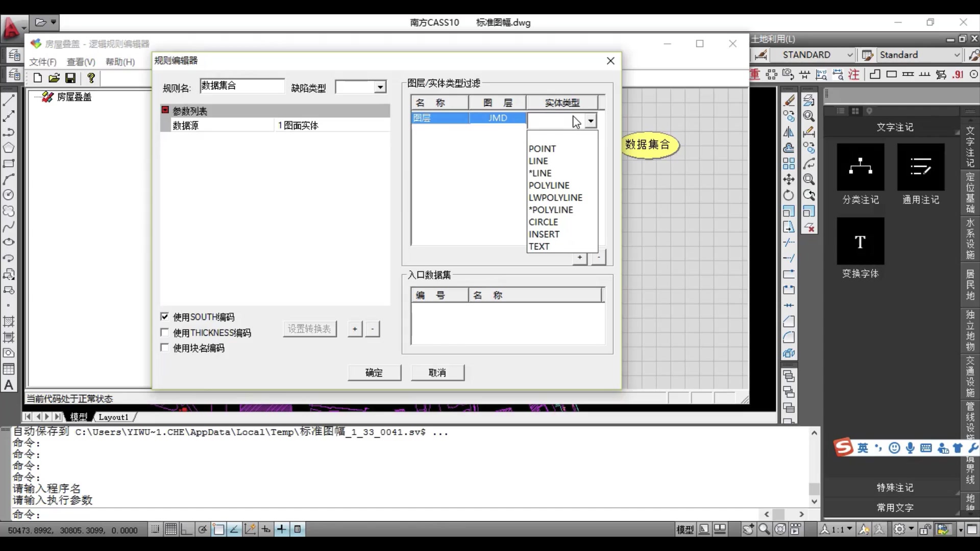Uncheck the 使用SOUTH编码 checkbox

164,317
